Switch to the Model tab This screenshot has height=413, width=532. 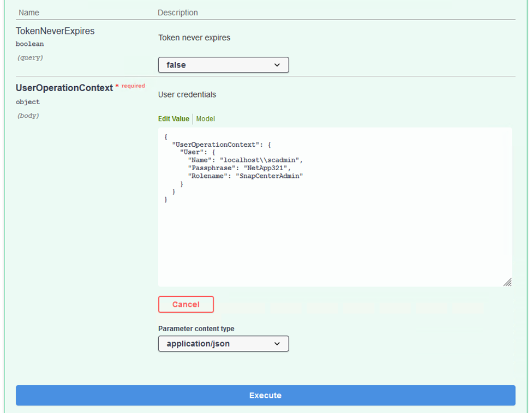coord(206,119)
